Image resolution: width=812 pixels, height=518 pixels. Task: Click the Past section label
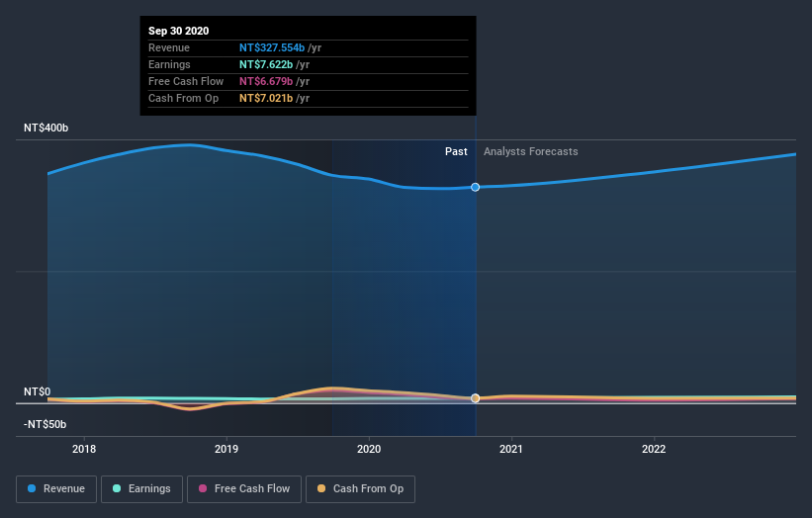[456, 151]
